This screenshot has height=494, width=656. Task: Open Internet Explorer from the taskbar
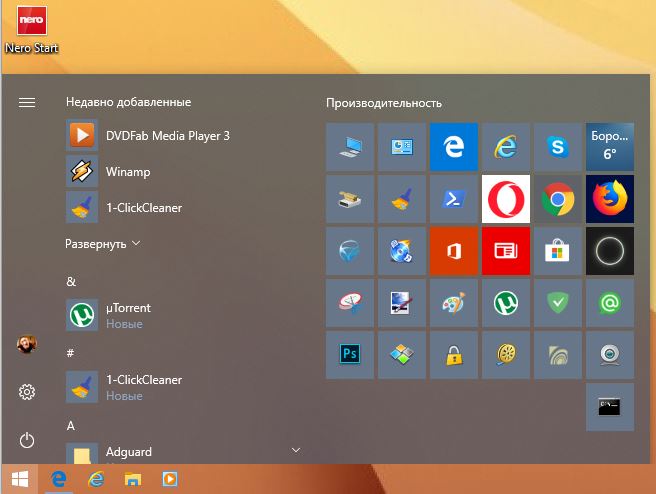click(x=96, y=479)
